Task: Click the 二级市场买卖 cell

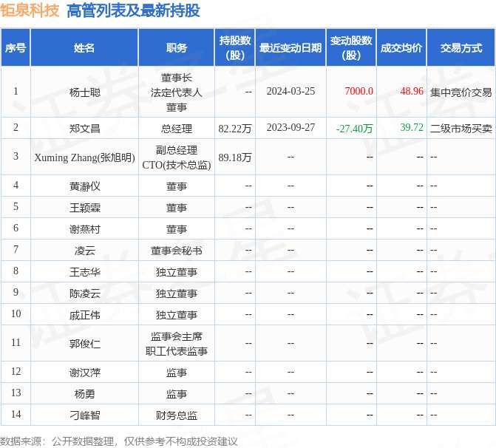Action: (x=461, y=129)
